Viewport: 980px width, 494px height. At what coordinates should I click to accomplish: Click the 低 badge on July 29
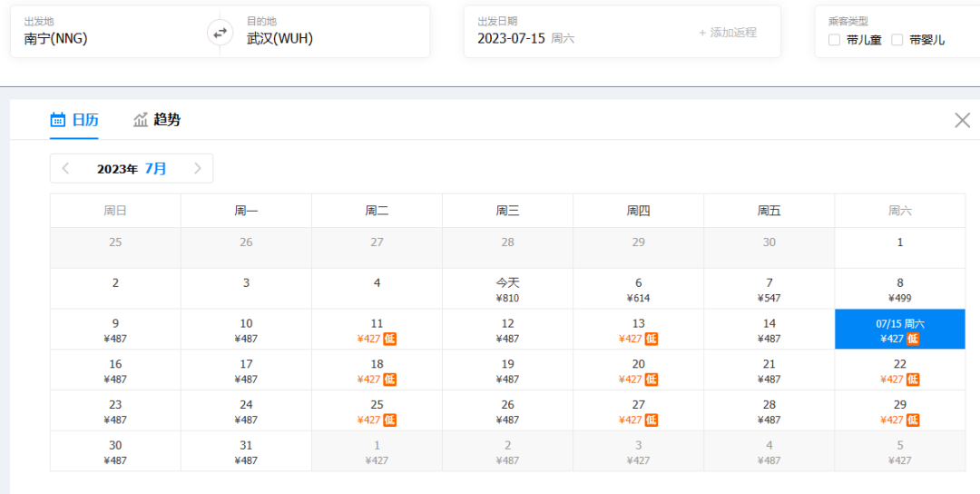coord(913,420)
